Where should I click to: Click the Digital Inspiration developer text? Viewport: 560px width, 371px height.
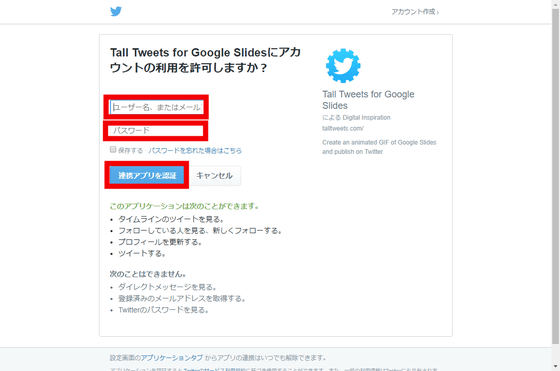pos(366,117)
